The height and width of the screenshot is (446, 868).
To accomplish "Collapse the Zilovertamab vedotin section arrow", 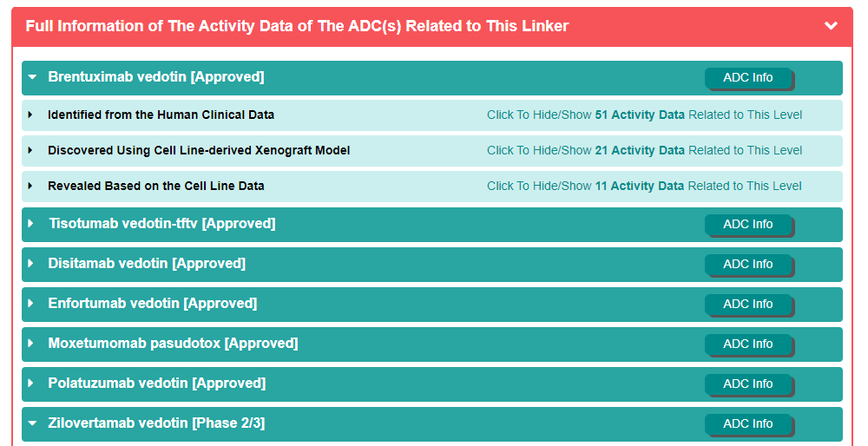I will [x=32, y=423].
